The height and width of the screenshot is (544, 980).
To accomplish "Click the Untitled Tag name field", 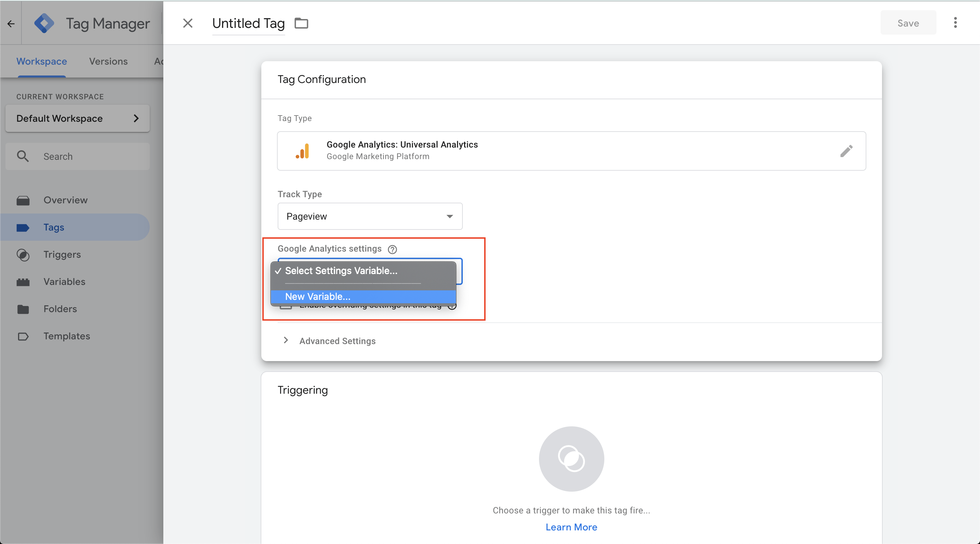I will (248, 23).
